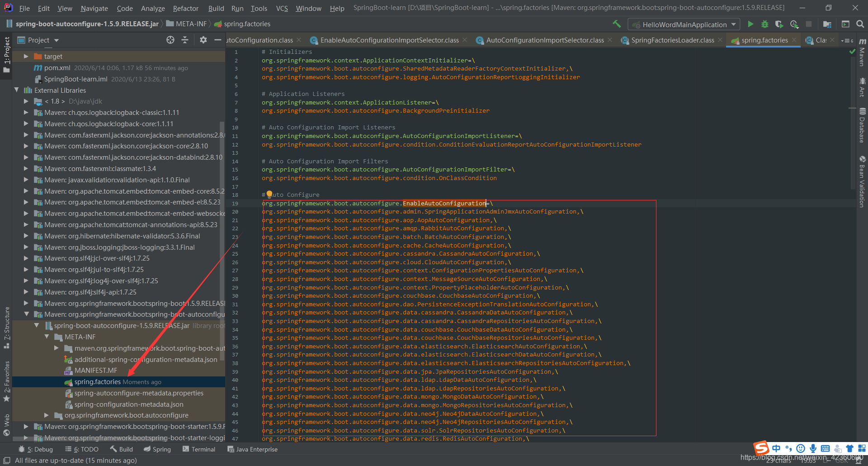Open the Refactor menu

pos(185,8)
